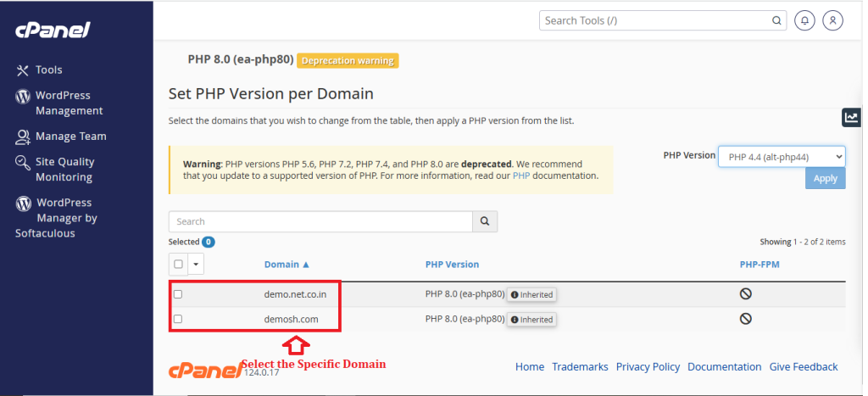
Task: Click the domain search magnifier button
Action: pyautogui.click(x=485, y=221)
